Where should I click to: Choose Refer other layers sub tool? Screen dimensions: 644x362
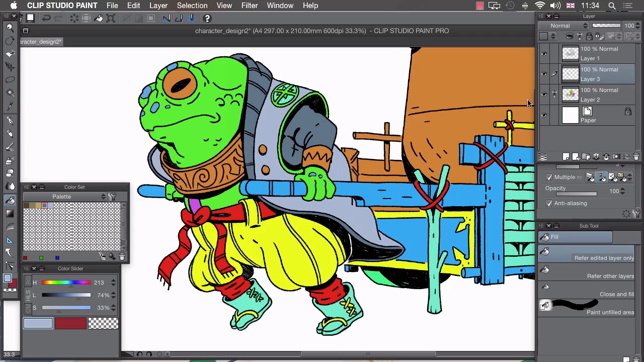point(587,271)
